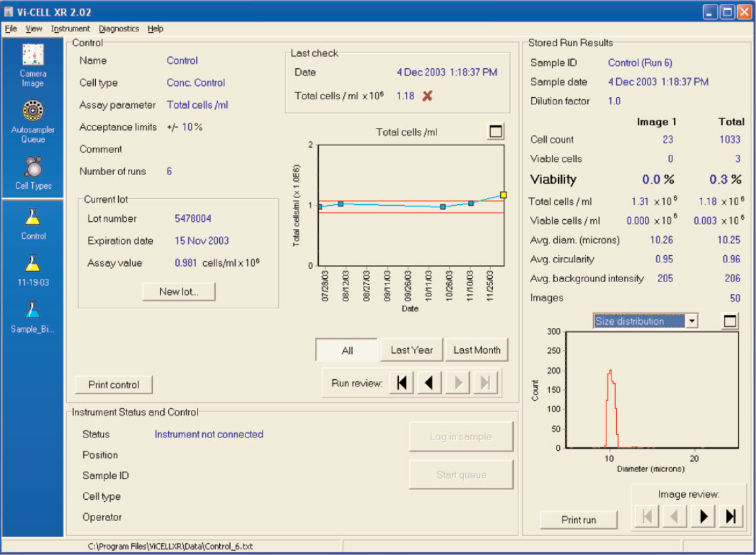Filter chart to Last Year

pos(411,350)
